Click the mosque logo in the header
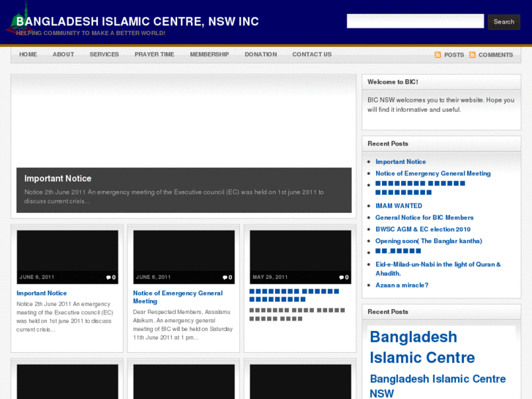Image resolution: width=532 pixels, height=399 pixels. click(x=20, y=19)
